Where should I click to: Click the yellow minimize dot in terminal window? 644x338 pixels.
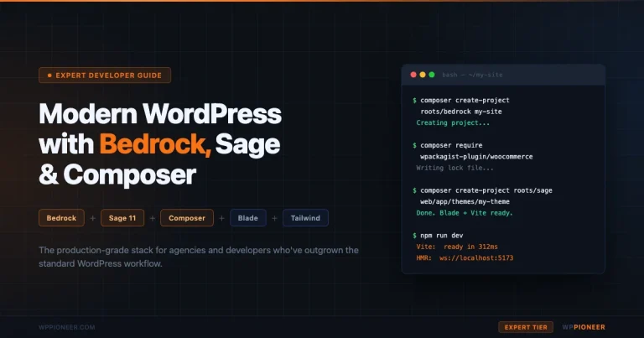[x=423, y=75]
